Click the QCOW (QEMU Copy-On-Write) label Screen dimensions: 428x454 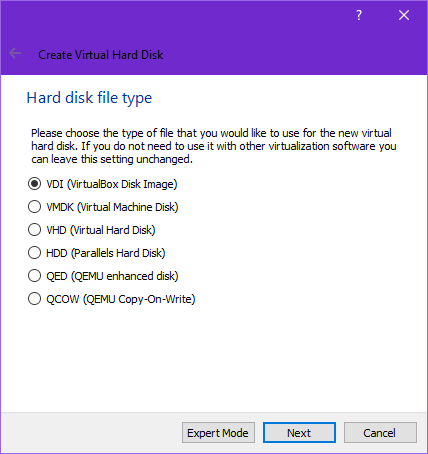click(121, 299)
